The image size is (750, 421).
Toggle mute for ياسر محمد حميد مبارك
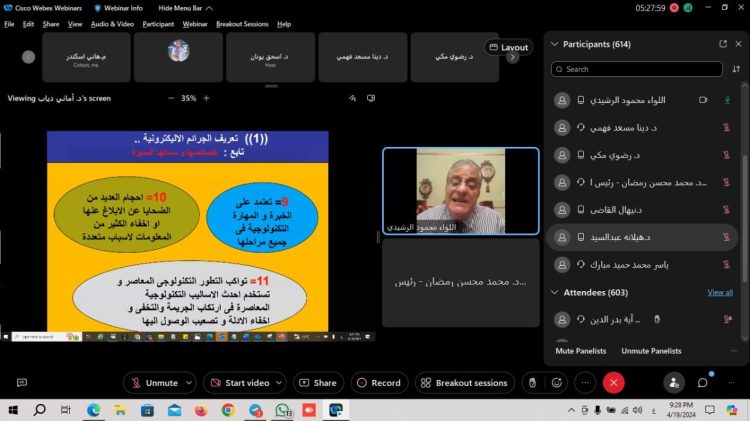[726, 265]
